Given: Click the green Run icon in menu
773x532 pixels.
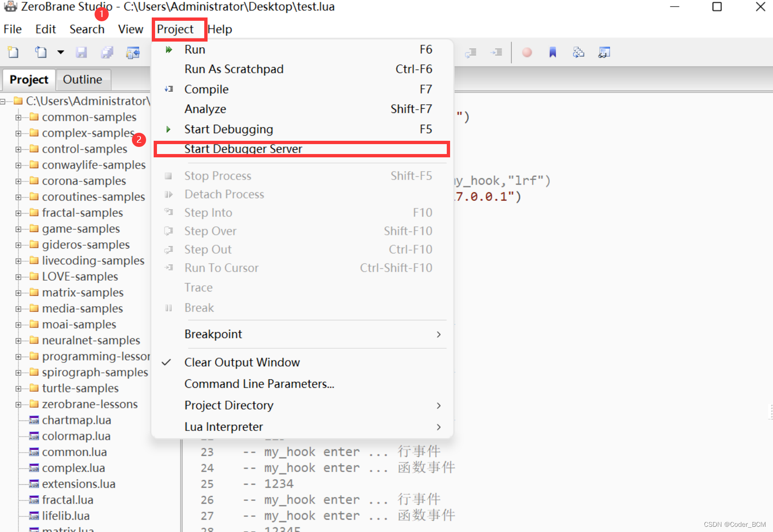Looking at the screenshot, I should (169, 50).
